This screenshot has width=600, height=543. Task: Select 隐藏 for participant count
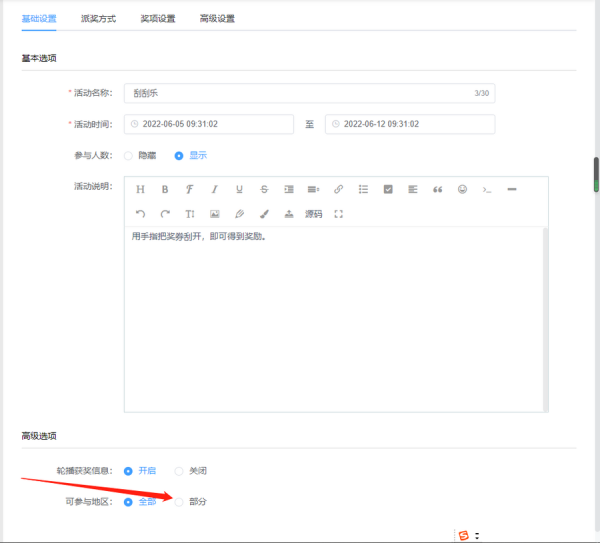[x=140, y=155]
